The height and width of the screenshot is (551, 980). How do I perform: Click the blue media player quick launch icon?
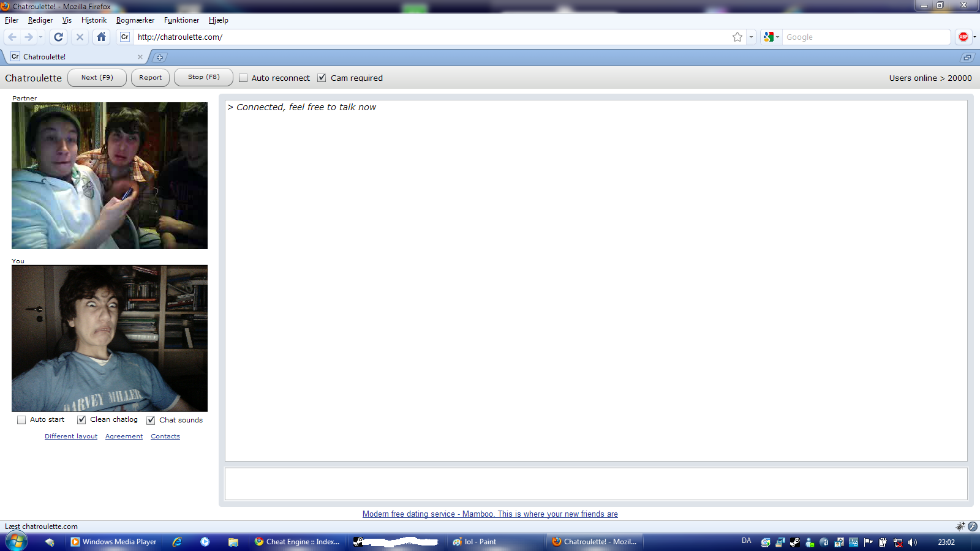[x=205, y=542]
